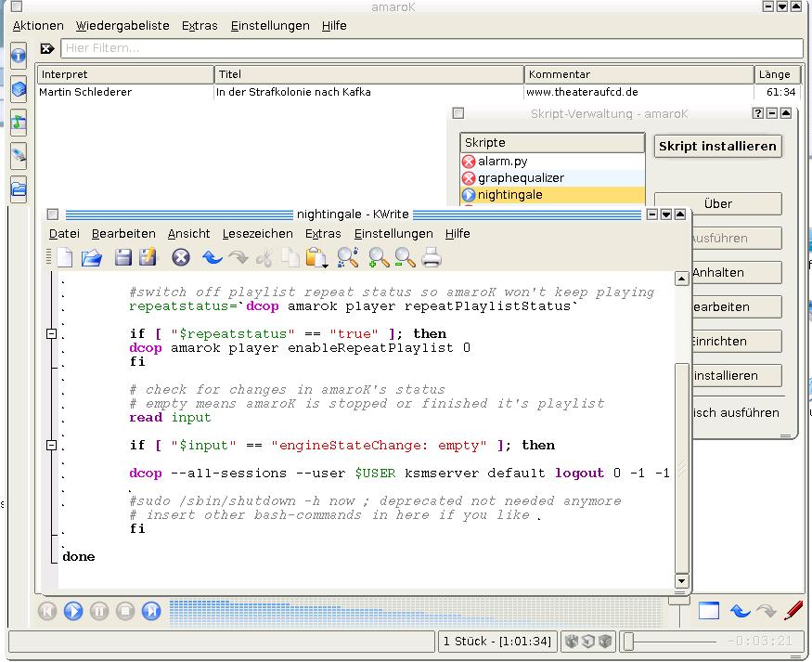Open KWrite Hilfe menu
Image resolution: width=812 pixels, height=662 pixels.
coord(458,234)
